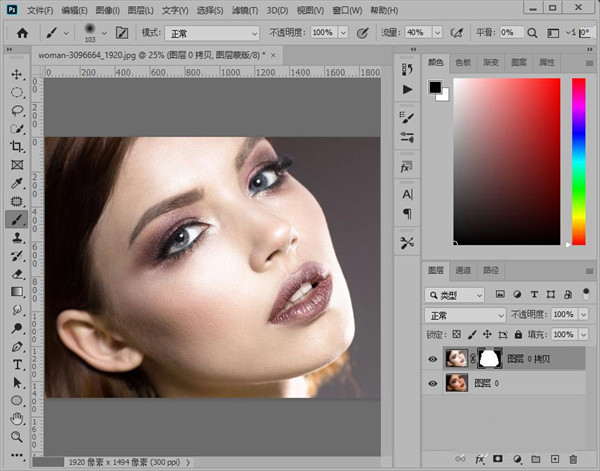The height and width of the screenshot is (471, 600).
Task: Click the rainbow hue slider strip
Action: 578,160
